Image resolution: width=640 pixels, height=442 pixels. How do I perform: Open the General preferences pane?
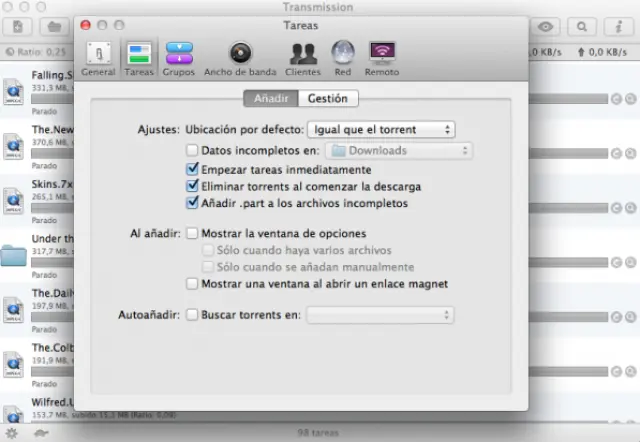[x=98, y=58]
